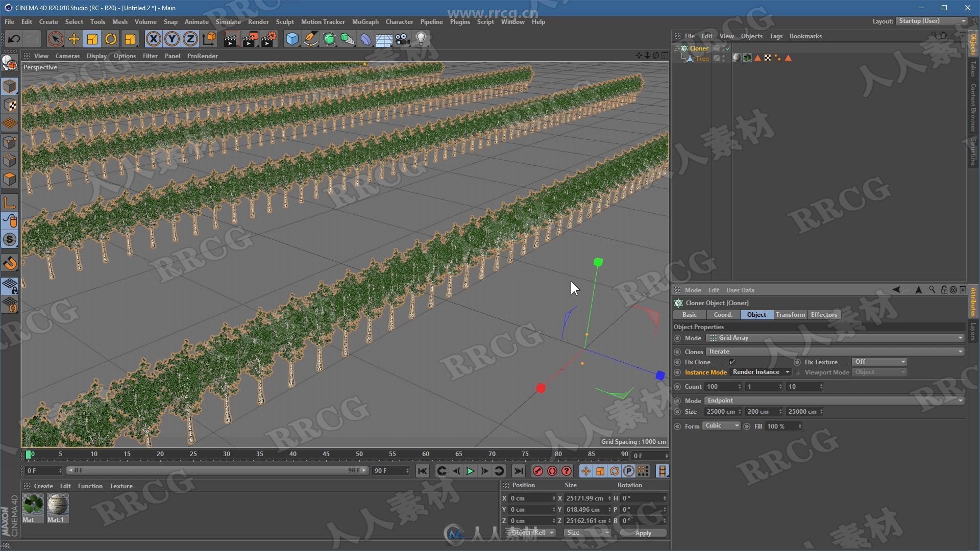Toggle Y axis lock
Image resolution: width=980 pixels, height=551 pixels.
point(172,39)
